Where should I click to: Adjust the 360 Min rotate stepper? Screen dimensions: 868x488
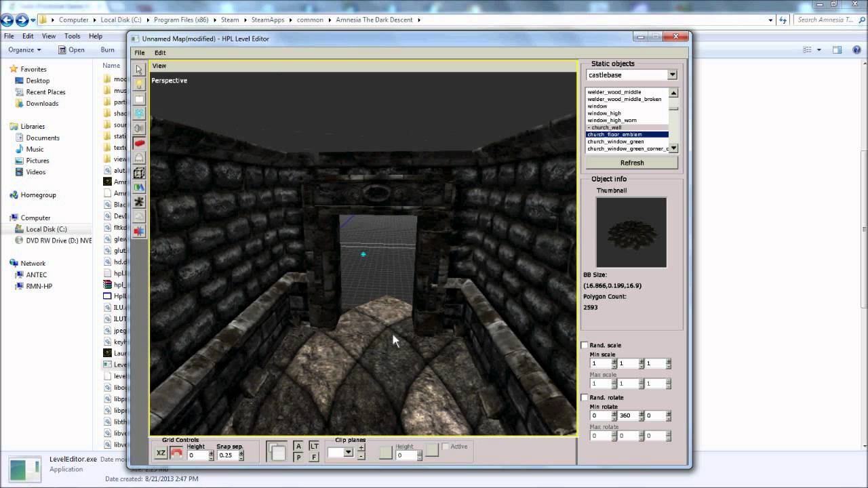(641, 415)
